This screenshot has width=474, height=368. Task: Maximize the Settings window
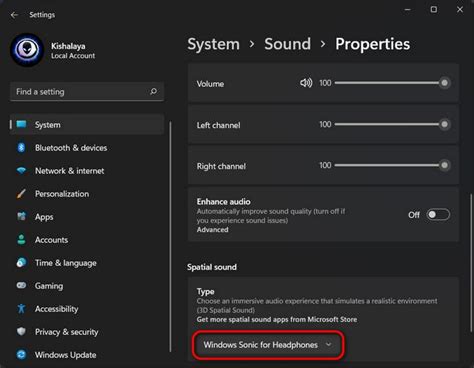tap(434, 9)
